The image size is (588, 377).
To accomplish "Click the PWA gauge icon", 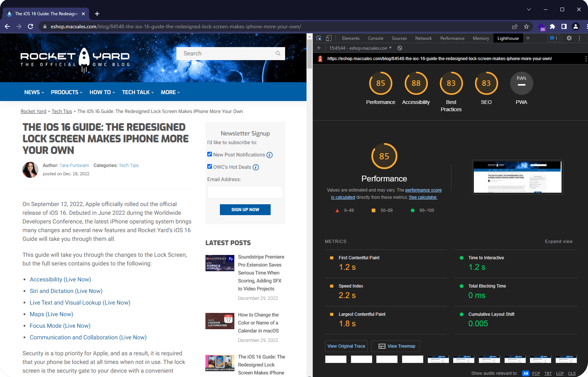I will (x=521, y=83).
